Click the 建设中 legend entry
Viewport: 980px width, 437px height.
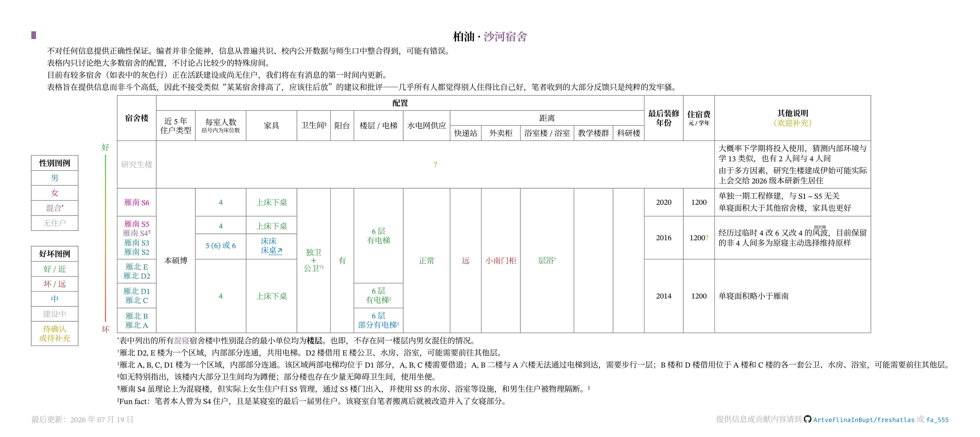tap(55, 314)
